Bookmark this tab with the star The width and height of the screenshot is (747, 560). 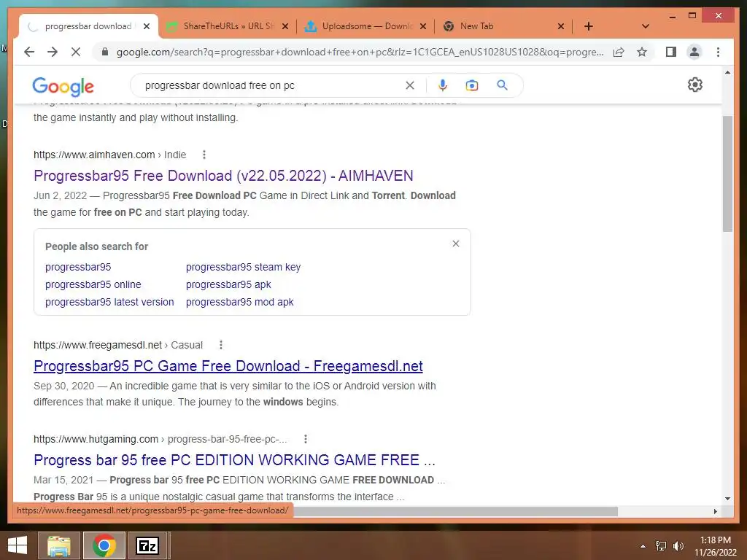pos(642,52)
